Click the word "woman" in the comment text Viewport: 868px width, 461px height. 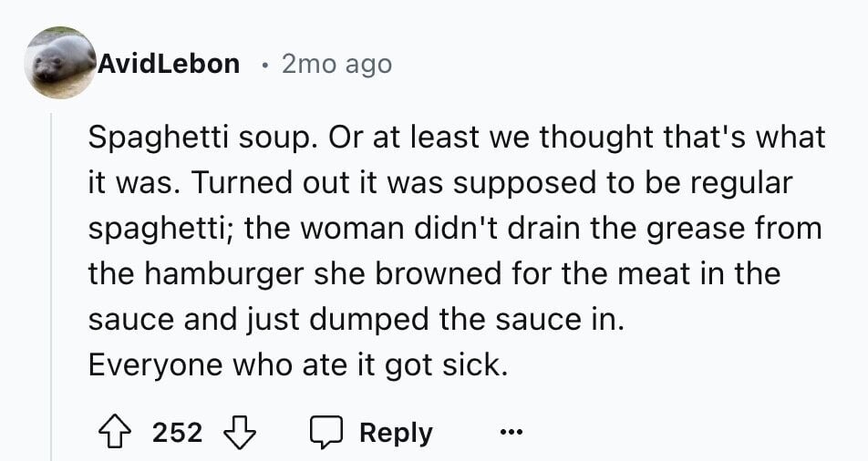coord(353,229)
